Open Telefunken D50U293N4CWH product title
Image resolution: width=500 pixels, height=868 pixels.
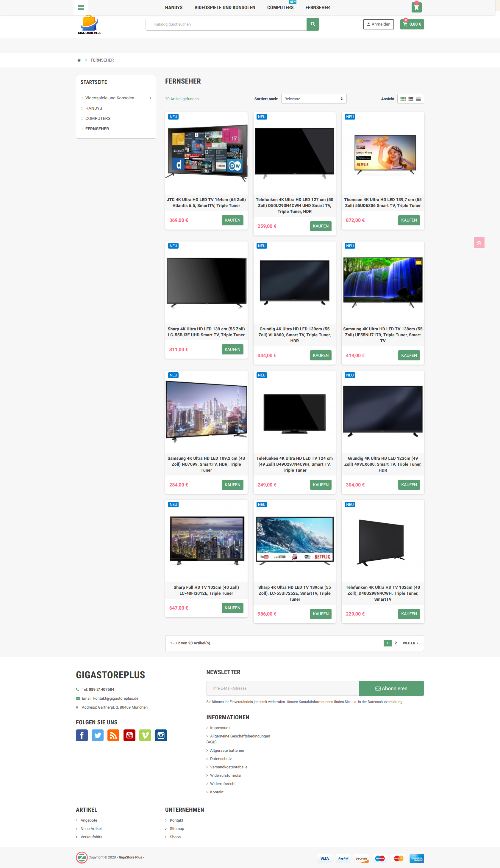click(x=294, y=205)
